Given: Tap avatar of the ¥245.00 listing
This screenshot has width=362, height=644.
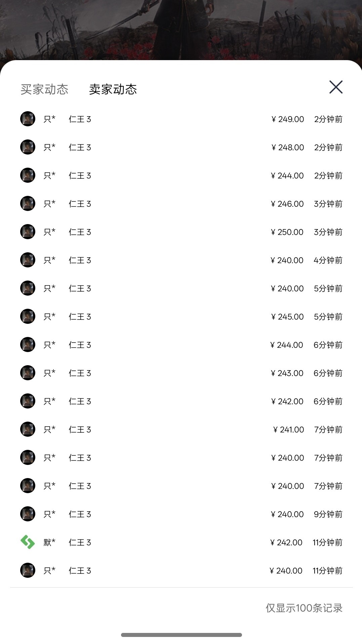Looking at the screenshot, I should pyautogui.click(x=28, y=316).
